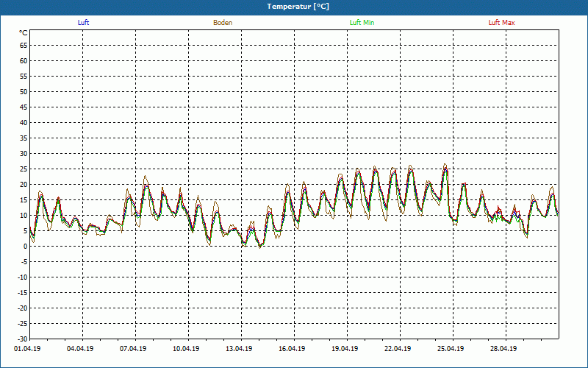Image resolution: width=588 pixels, height=368 pixels.
Task: Click the 22.04.19 date label
Action: click(398, 349)
